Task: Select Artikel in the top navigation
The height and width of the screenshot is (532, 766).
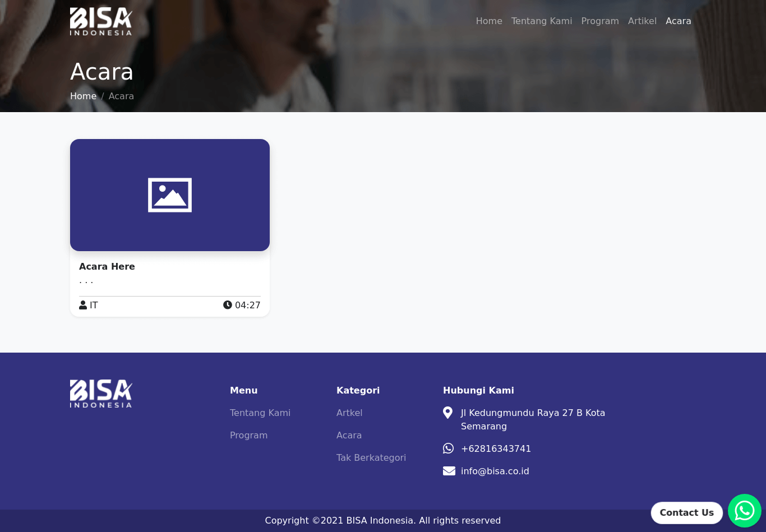Action: pos(642,21)
